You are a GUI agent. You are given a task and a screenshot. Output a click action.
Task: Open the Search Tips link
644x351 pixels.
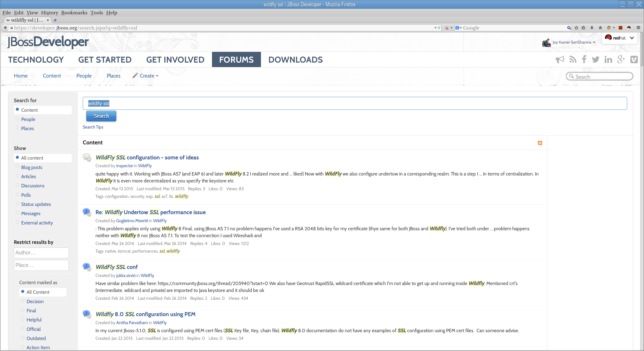[93, 127]
